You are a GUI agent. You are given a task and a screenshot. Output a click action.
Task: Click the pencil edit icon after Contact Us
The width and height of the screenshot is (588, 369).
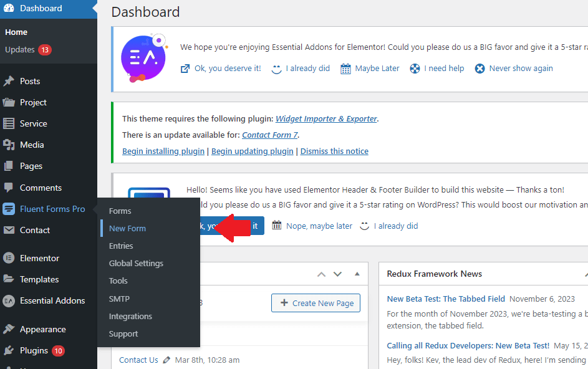(166, 360)
